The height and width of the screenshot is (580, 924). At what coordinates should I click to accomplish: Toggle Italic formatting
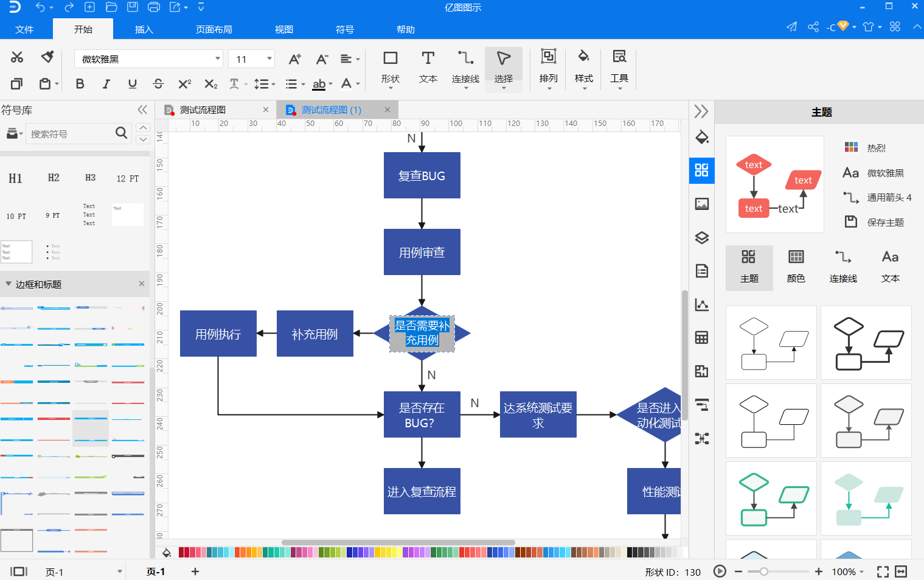pos(106,84)
